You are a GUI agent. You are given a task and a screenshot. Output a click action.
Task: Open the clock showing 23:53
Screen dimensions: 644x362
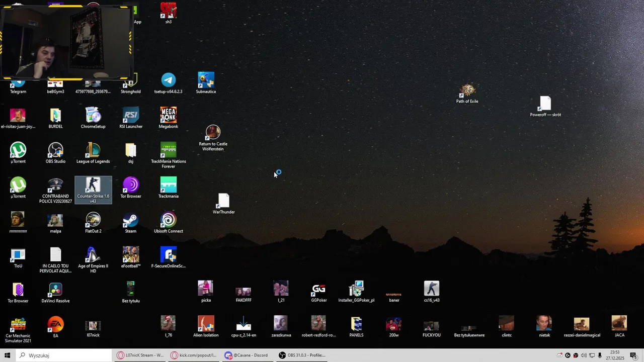click(x=615, y=355)
